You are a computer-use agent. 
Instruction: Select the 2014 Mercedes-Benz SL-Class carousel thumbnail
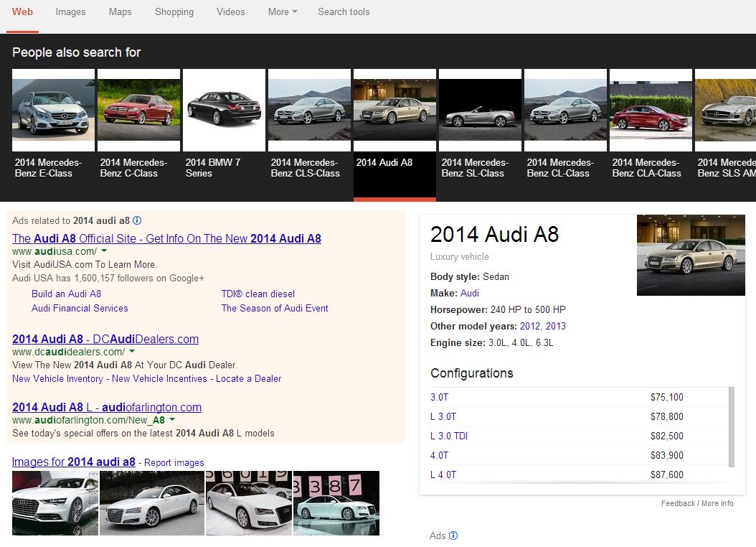point(481,110)
